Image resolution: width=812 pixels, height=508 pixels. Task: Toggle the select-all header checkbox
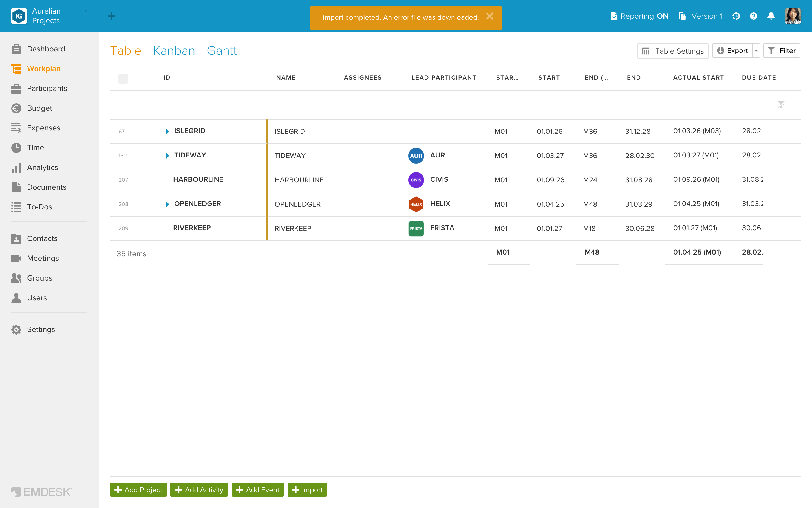point(123,79)
